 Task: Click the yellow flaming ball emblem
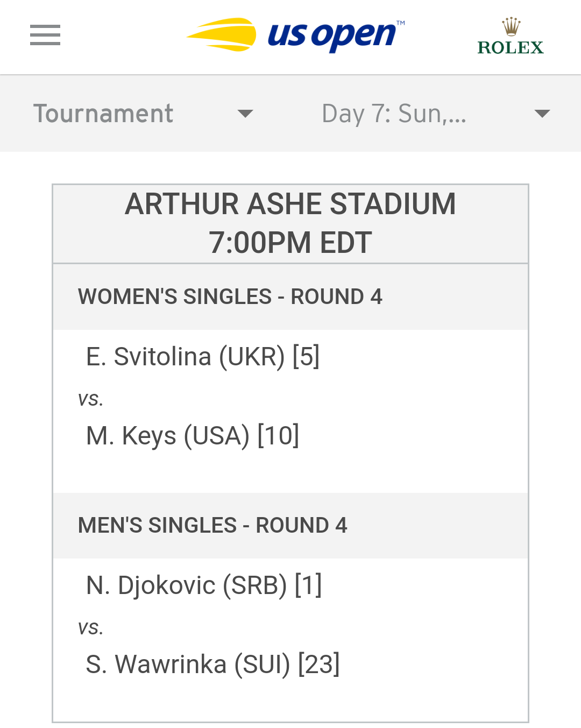coord(221,35)
